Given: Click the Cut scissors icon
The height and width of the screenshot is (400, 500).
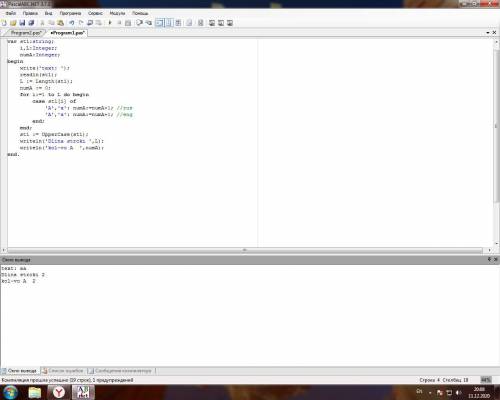Looking at the screenshot, I should point(42,23).
